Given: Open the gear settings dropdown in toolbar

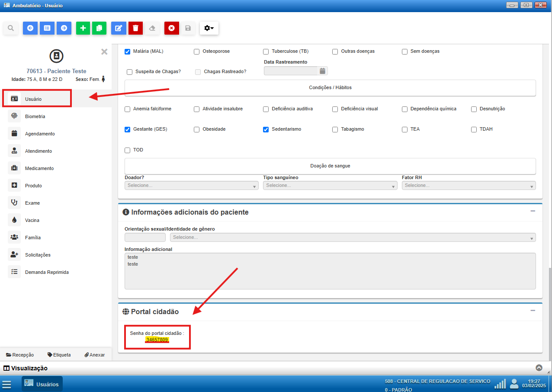Looking at the screenshot, I should (209, 28).
